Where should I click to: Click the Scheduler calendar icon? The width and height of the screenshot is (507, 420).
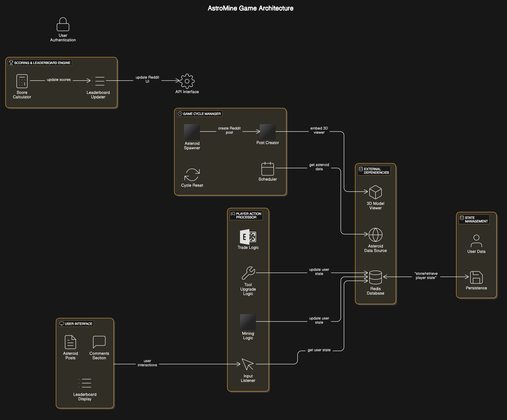(x=267, y=169)
